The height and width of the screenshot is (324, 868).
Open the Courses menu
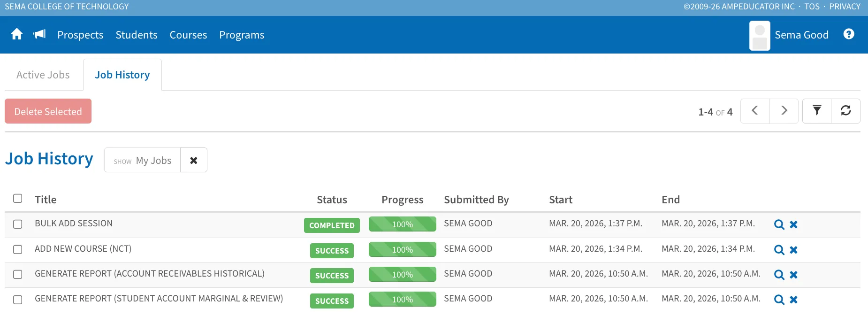point(188,35)
